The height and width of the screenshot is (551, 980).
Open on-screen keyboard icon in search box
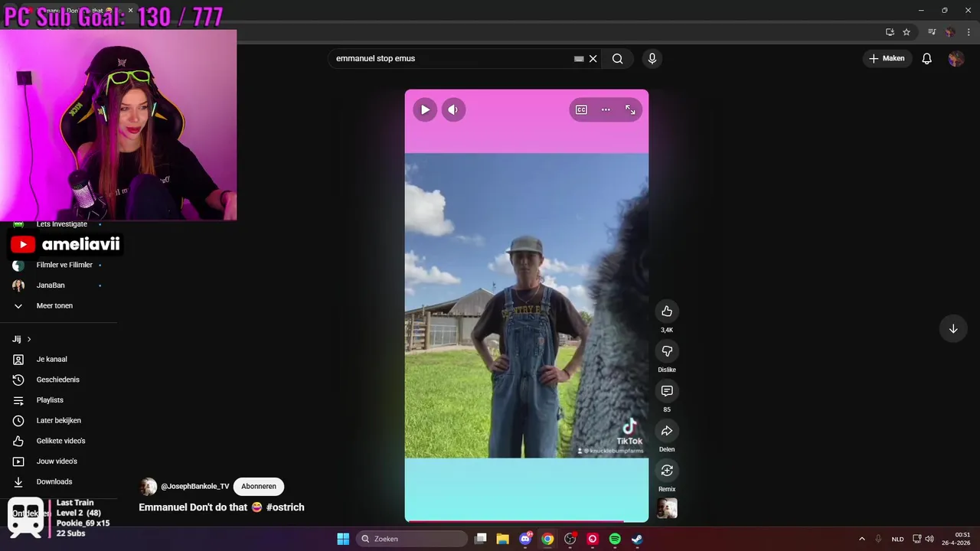point(579,58)
